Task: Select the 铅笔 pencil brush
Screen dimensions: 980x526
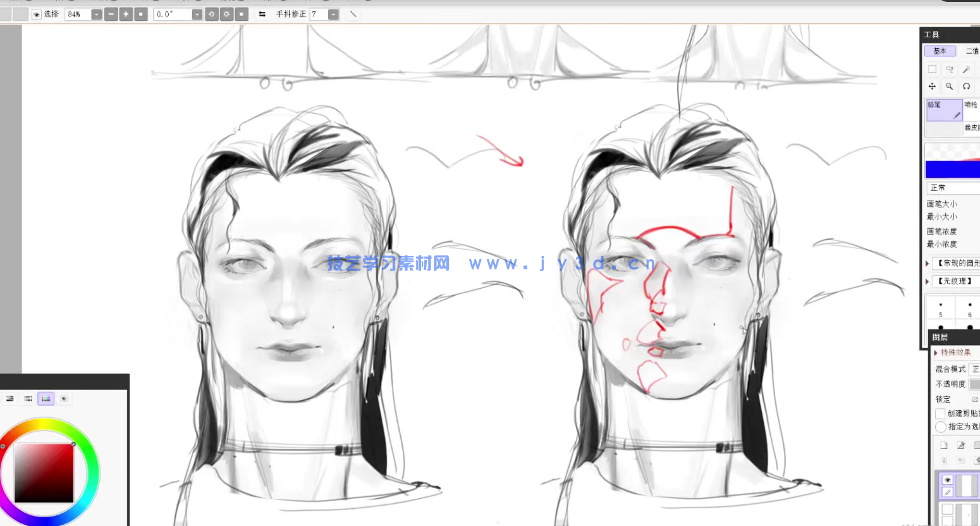Action: pyautogui.click(x=943, y=109)
